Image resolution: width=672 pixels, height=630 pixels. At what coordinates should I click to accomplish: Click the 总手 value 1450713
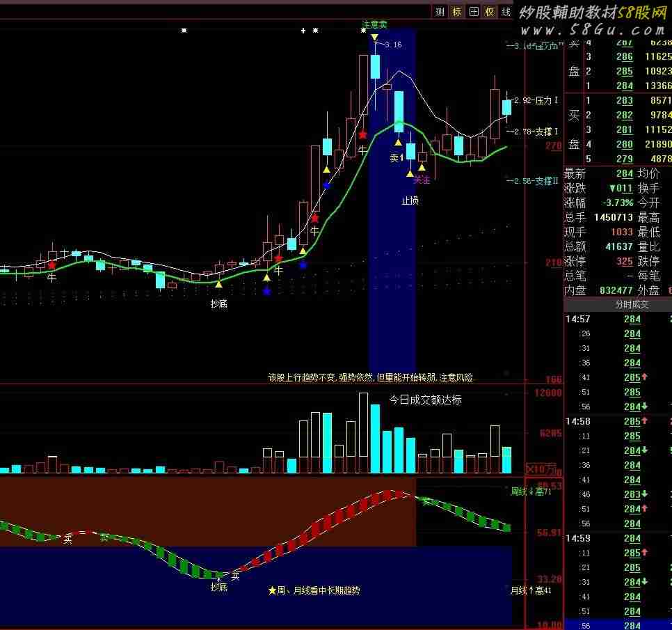coord(614,217)
